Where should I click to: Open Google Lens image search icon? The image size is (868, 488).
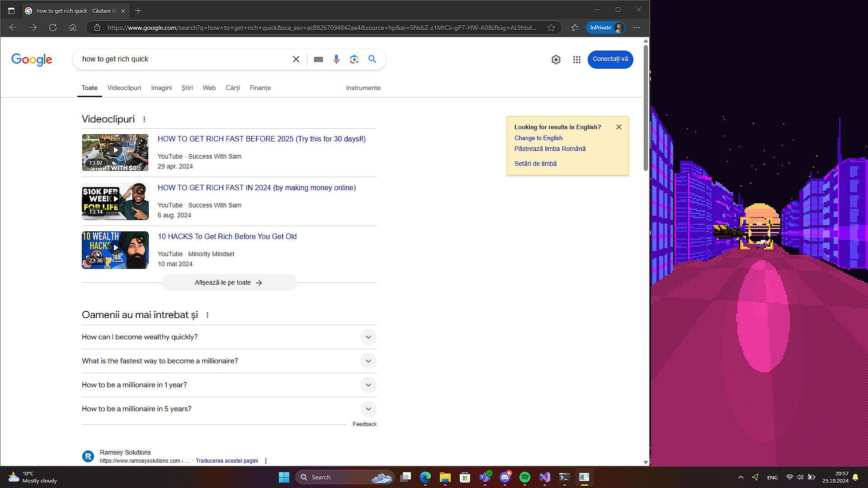354,59
